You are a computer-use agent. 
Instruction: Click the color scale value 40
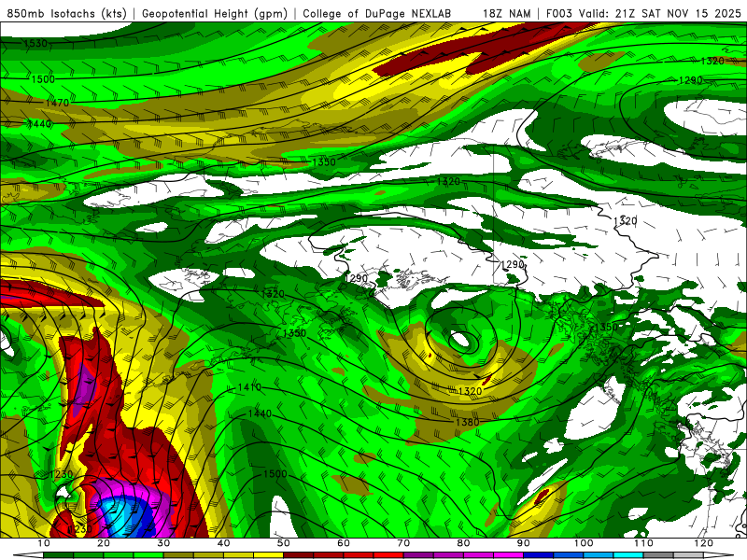click(223, 543)
